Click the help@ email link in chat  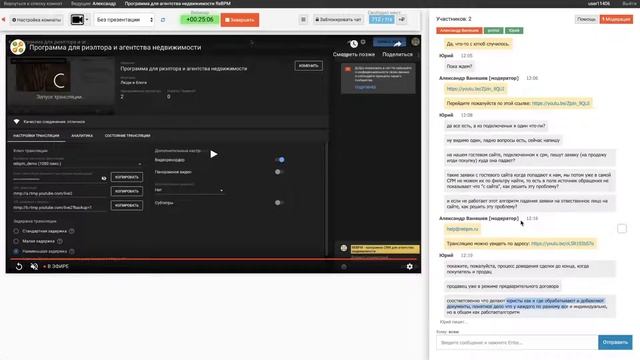click(x=462, y=229)
